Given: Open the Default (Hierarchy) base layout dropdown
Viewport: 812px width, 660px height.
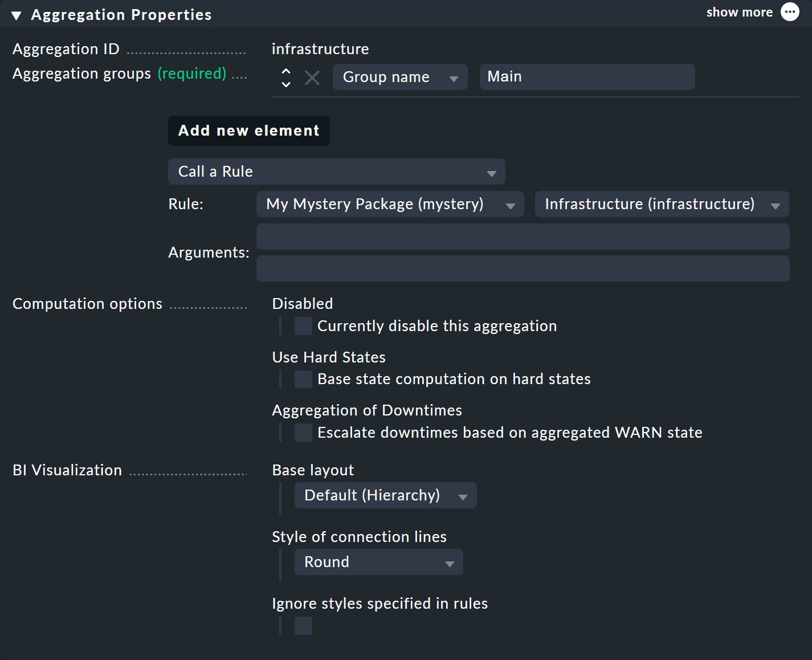Looking at the screenshot, I should pos(385,495).
